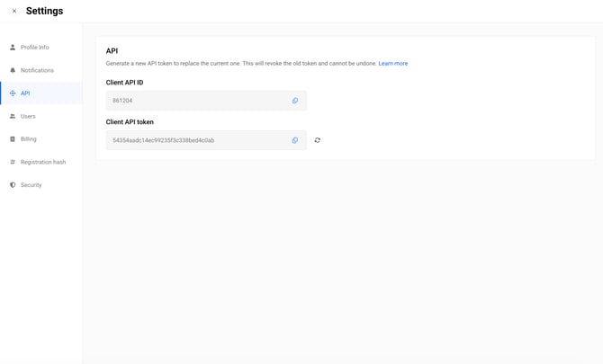This screenshot has width=603, height=364.
Task: Switch to Billing settings
Action: (x=41, y=139)
